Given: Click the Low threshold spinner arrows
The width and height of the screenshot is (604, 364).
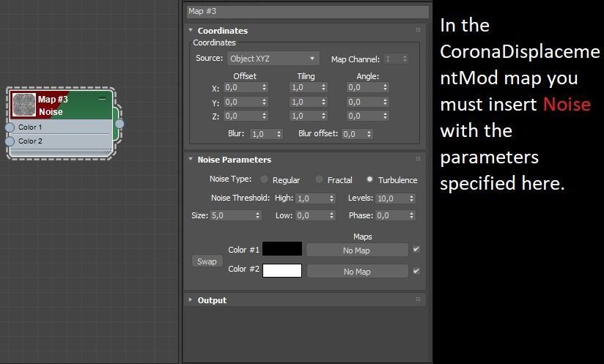Looking at the screenshot, I should (331, 215).
